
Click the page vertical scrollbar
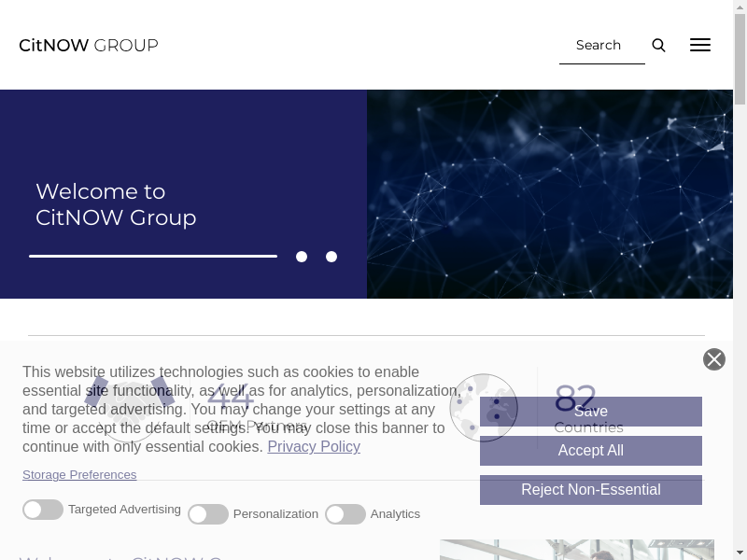tap(740, 280)
